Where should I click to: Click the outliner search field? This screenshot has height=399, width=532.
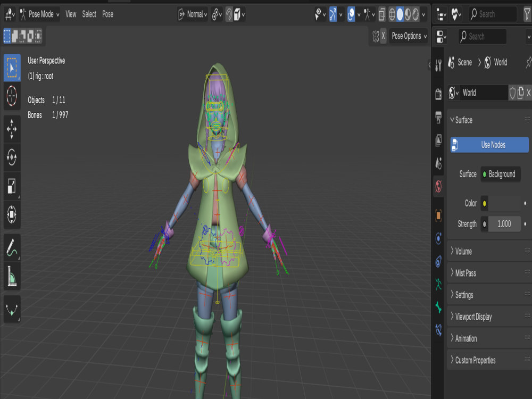click(x=493, y=14)
